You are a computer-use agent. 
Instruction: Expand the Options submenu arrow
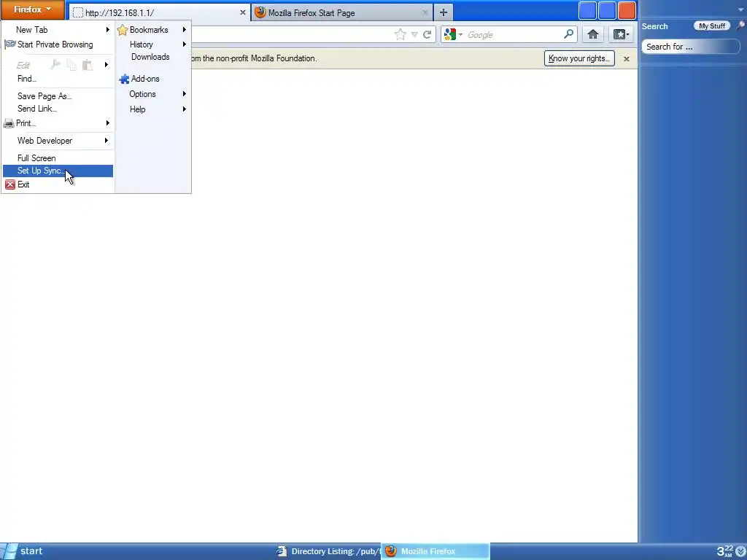coord(185,94)
